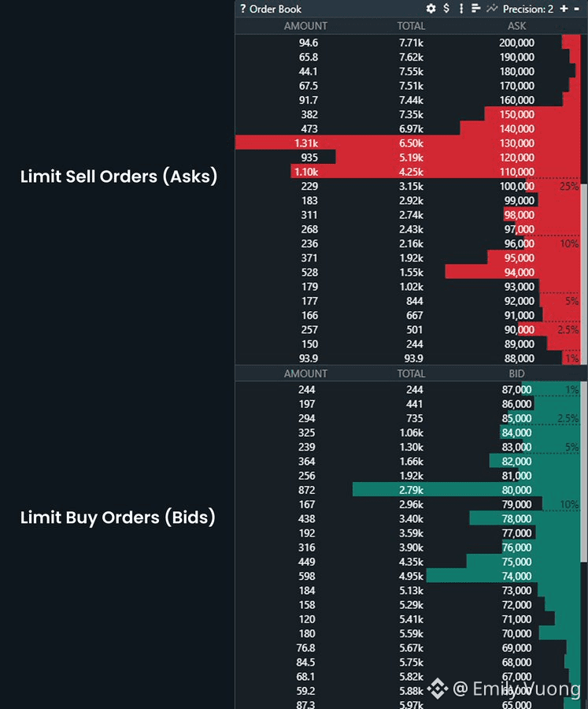Viewport: 588px width, 709px height.
Task: Click the TOTAL header in bids table
Action: pyautogui.click(x=411, y=373)
